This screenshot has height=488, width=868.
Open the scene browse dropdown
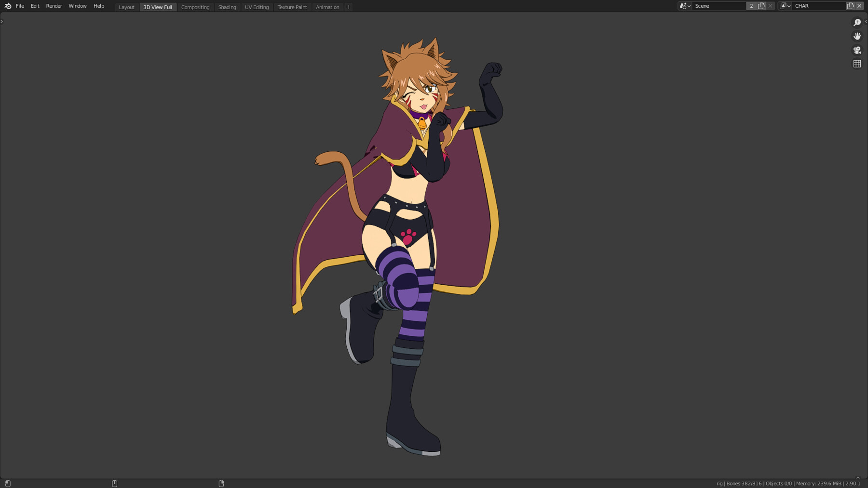tap(685, 6)
